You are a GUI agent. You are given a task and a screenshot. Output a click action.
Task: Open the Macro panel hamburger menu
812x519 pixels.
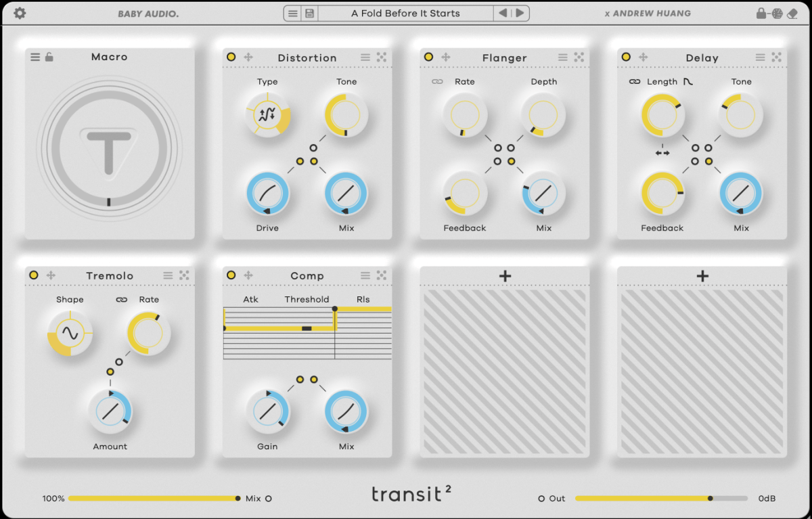click(35, 58)
